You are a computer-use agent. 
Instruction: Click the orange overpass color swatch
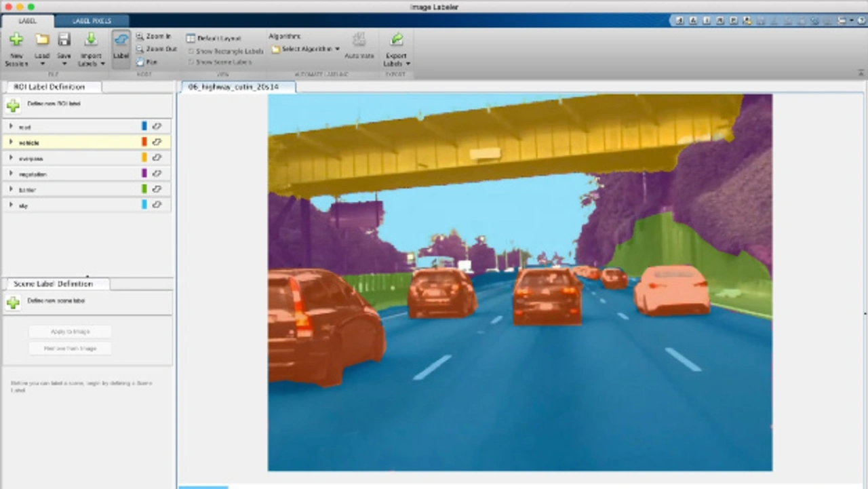[144, 158]
